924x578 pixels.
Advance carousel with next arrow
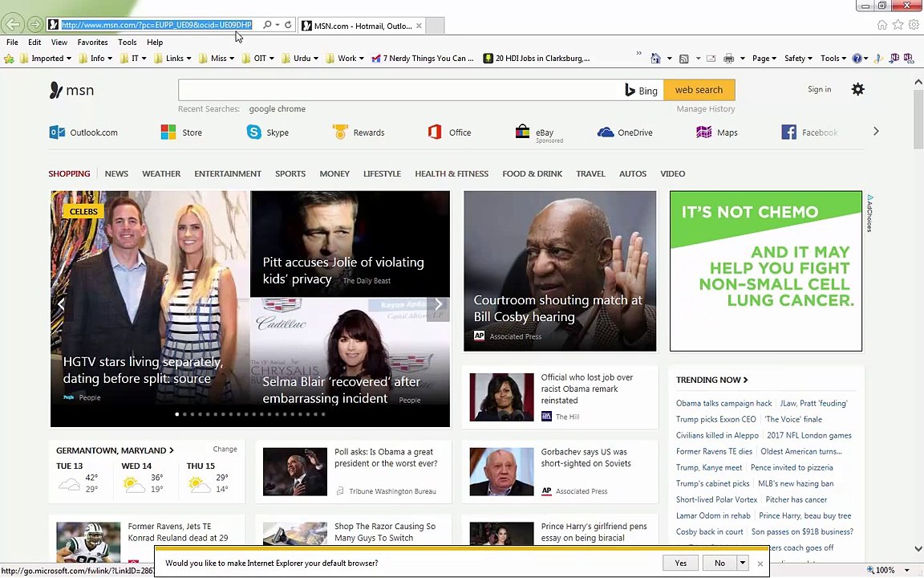[439, 304]
